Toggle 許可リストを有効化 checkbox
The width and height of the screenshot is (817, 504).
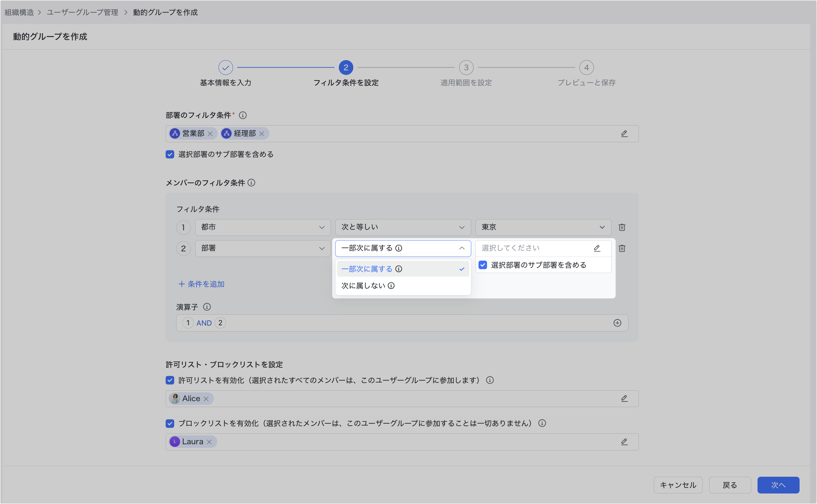click(170, 380)
